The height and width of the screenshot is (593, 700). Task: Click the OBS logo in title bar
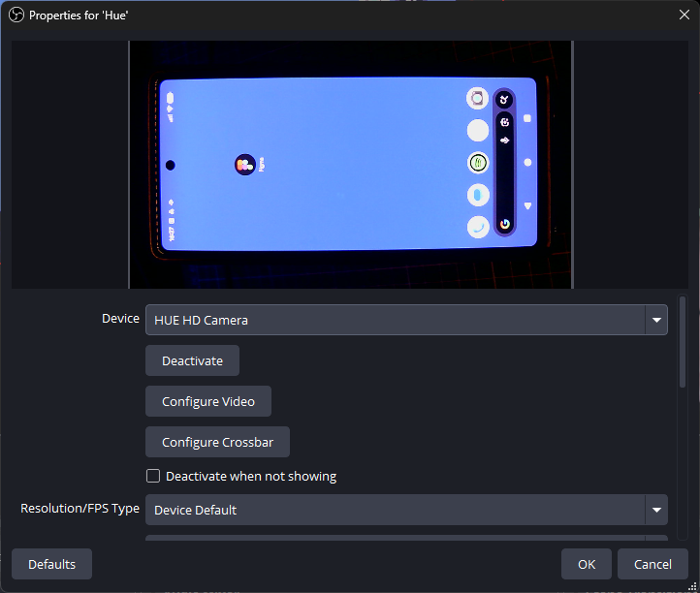tap(16, 16)
